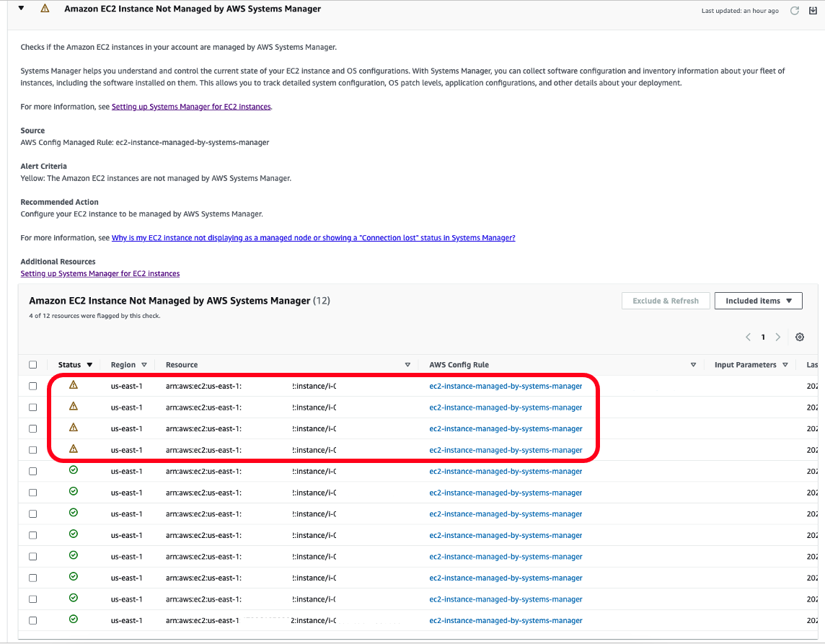
Task: Open the Setting up Systems Manager link under Additional Resources
Action: pyautogui.click(x=100, y=273)
